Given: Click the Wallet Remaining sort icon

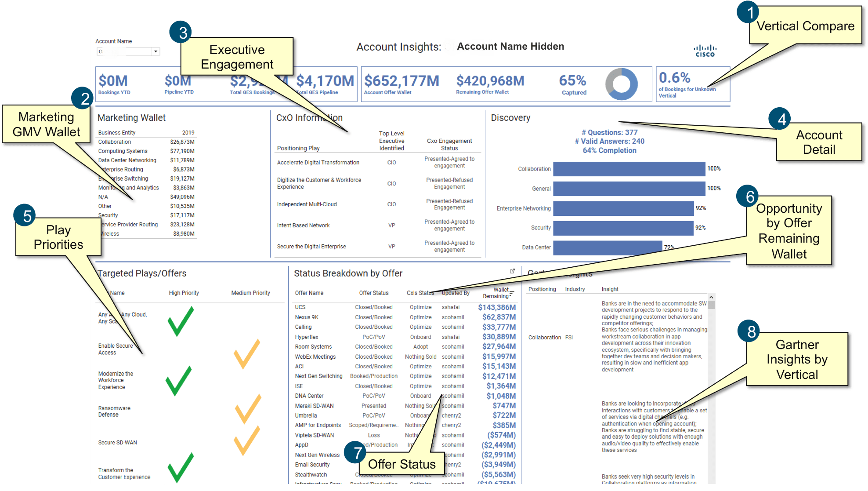Looking at the screenshot, I should tap(512, 293).
